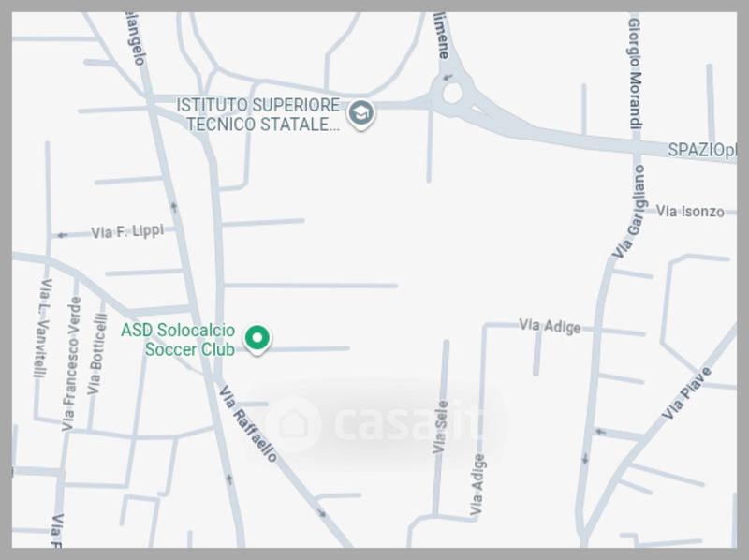Click the one-way arrow beside Via F. Lippi
Screen dimensions: 749x560
pos(63,235)
